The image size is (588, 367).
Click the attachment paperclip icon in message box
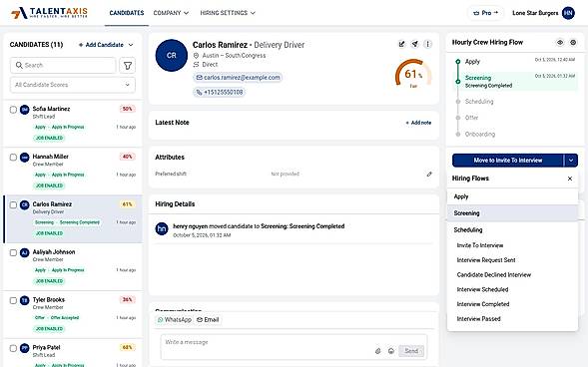[x=378, y=351]
